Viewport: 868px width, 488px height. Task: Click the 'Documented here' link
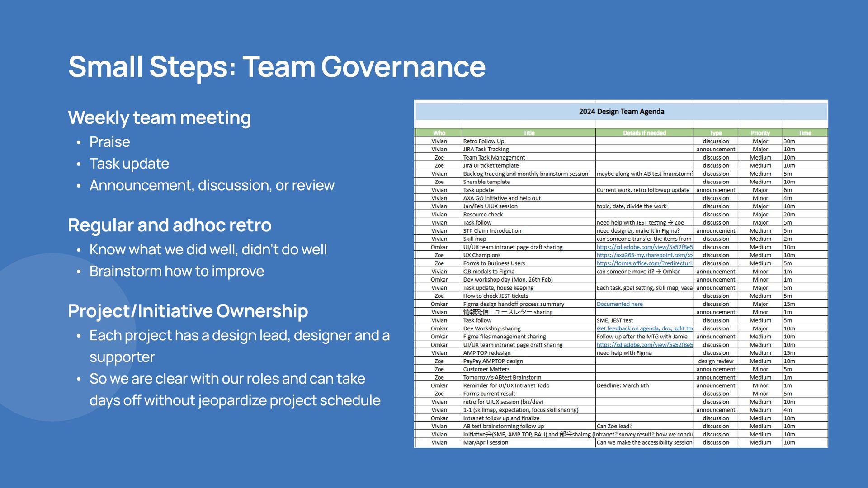(x=619, y=304)
